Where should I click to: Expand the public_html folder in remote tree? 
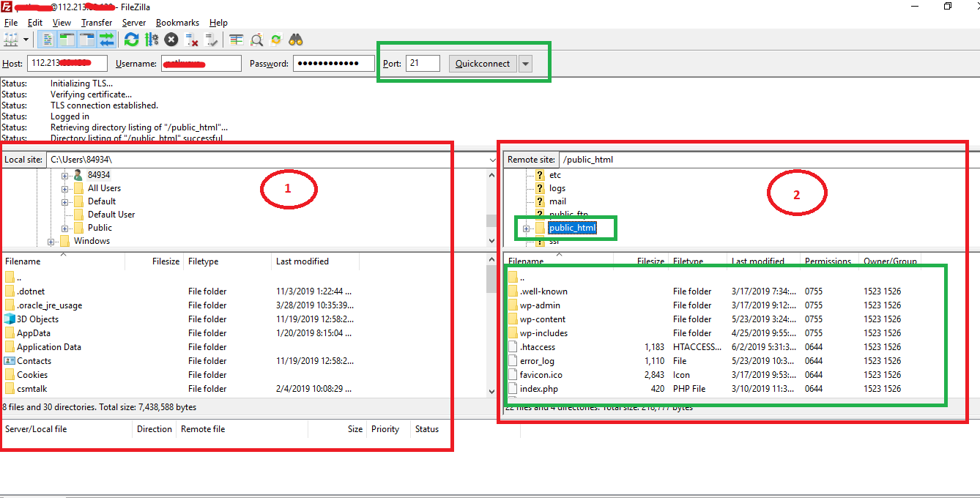526,228
